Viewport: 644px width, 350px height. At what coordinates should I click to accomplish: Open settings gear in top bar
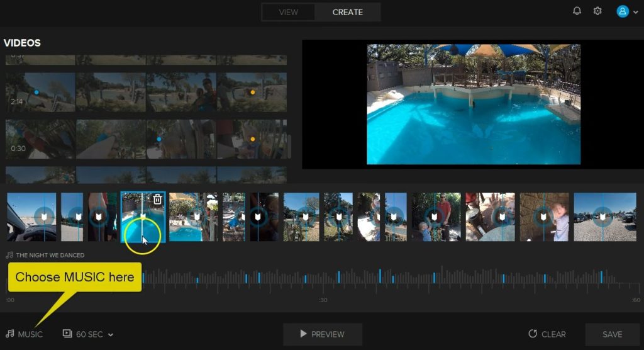[x=597, y=11]
